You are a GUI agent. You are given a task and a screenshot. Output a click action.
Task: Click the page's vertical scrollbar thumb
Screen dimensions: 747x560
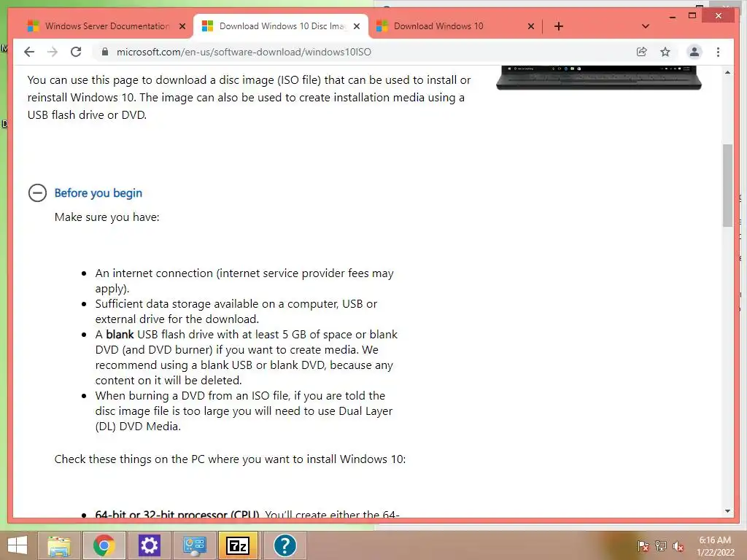pyautogui.click(x=727, y=185)
